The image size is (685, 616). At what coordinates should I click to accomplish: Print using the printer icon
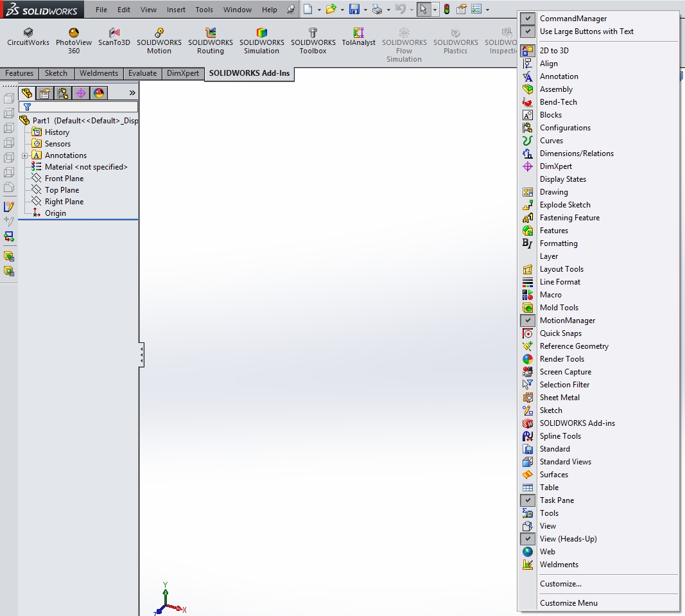(x=377, y=9)
